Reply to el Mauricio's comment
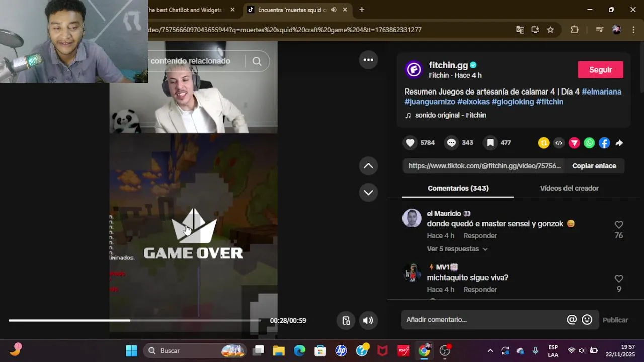The width and height of the screenshot is (644, 362). tap(480, 236)
